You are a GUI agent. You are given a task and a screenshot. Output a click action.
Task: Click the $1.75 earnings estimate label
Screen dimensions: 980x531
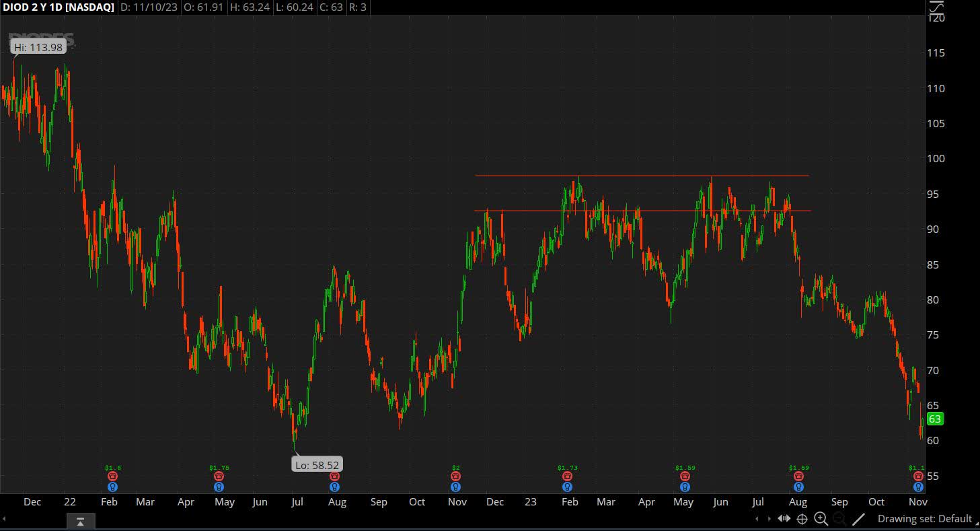[219, 468]
